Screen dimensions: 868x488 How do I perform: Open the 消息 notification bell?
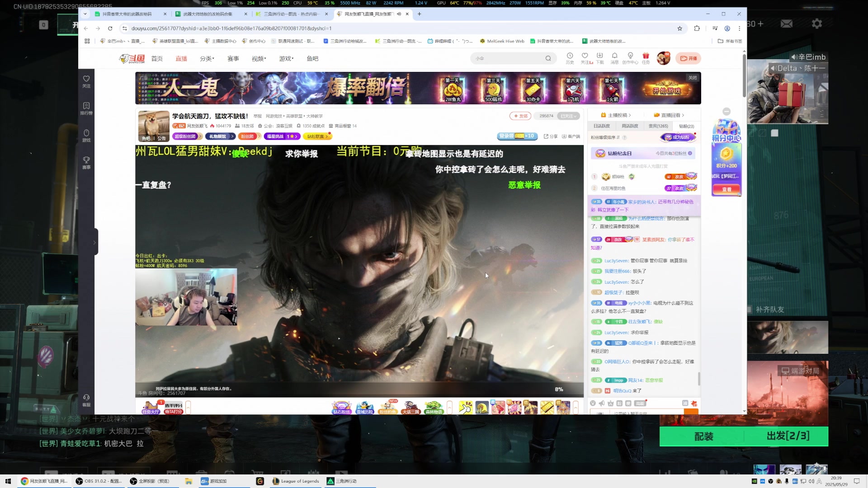point(614,58)
